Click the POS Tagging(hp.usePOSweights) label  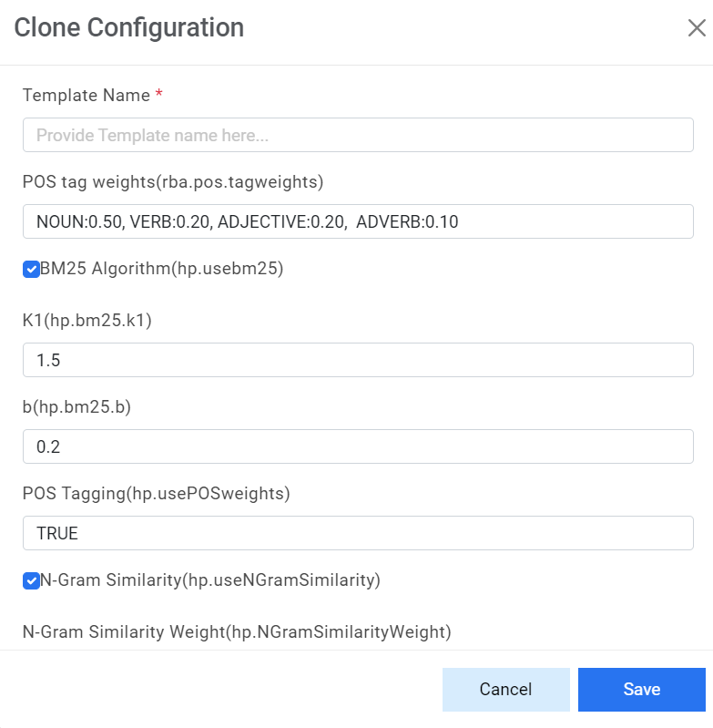tap(156, 494)
